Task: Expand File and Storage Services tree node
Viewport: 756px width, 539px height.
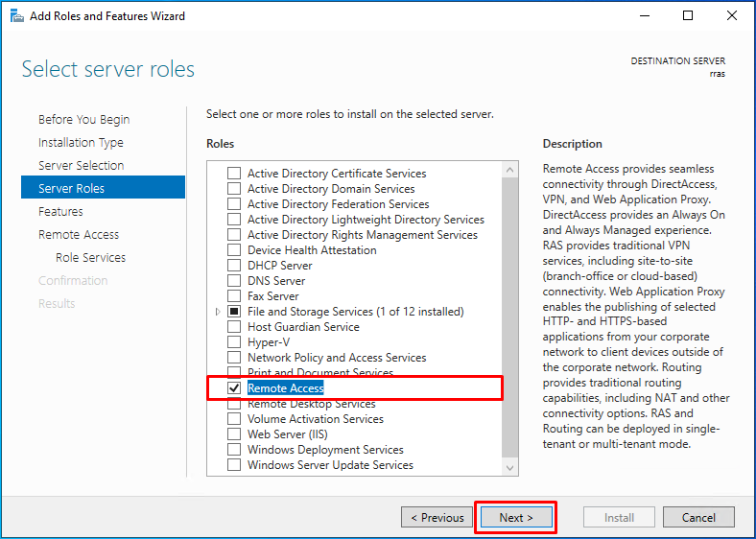Action: [x=218, y=312]
